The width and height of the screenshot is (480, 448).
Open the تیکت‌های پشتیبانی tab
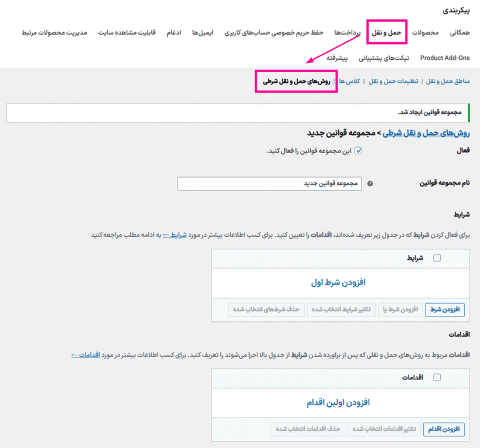[384, 58]
